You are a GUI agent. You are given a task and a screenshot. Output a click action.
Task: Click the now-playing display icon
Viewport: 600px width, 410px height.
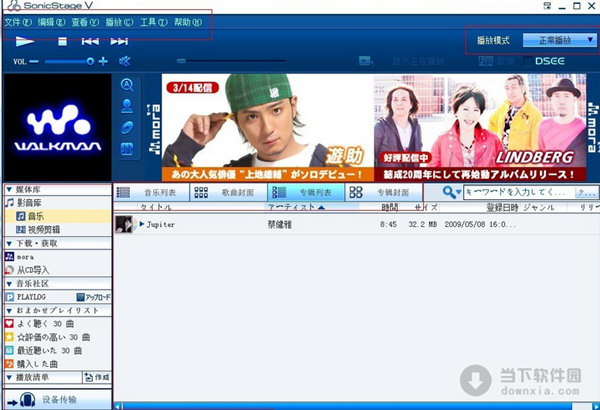pos(365,61)
